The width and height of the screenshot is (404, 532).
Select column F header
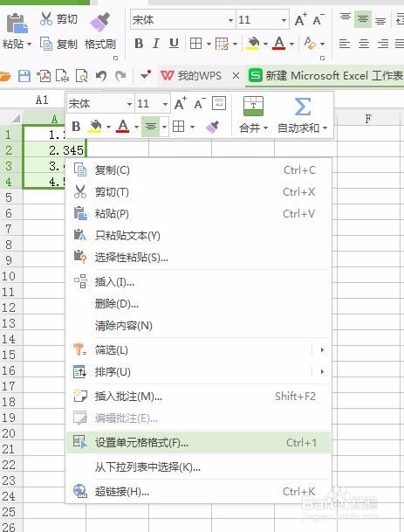point(368,119)
